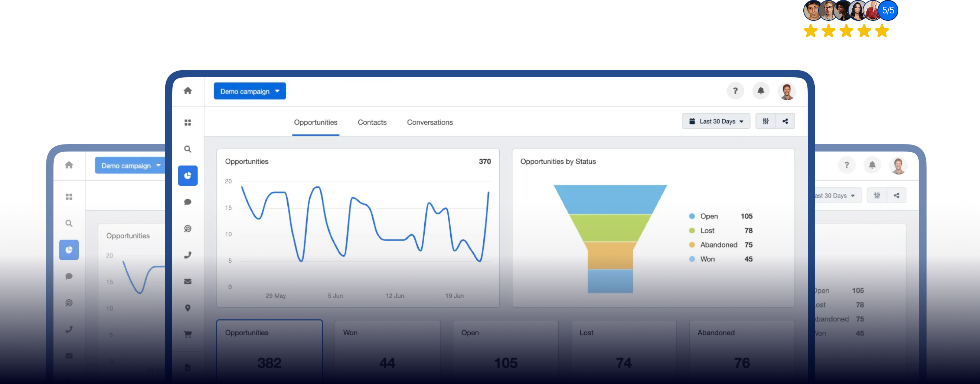Open the help question mark in the front window
This screenshot has width=980, height=384.
tap(735, 91)
